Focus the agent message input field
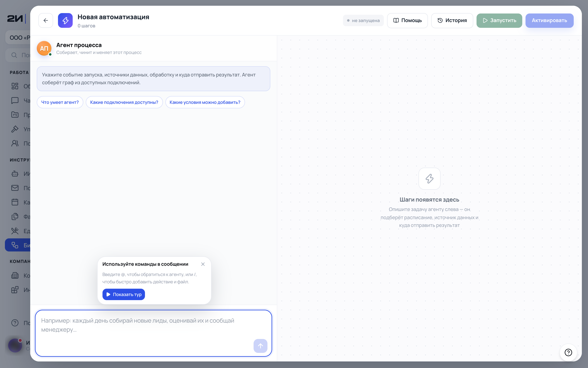This screenshot has height=368, width=588. click(153, 333)
